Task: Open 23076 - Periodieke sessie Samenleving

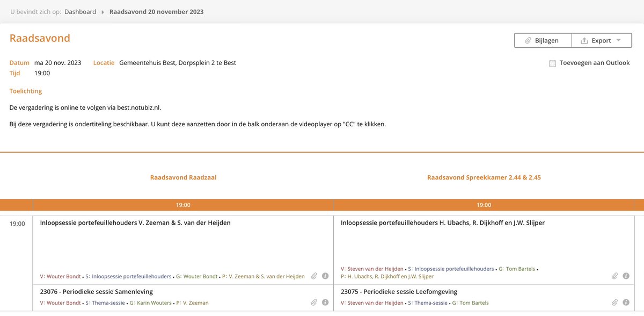Action: coord(97,292)
